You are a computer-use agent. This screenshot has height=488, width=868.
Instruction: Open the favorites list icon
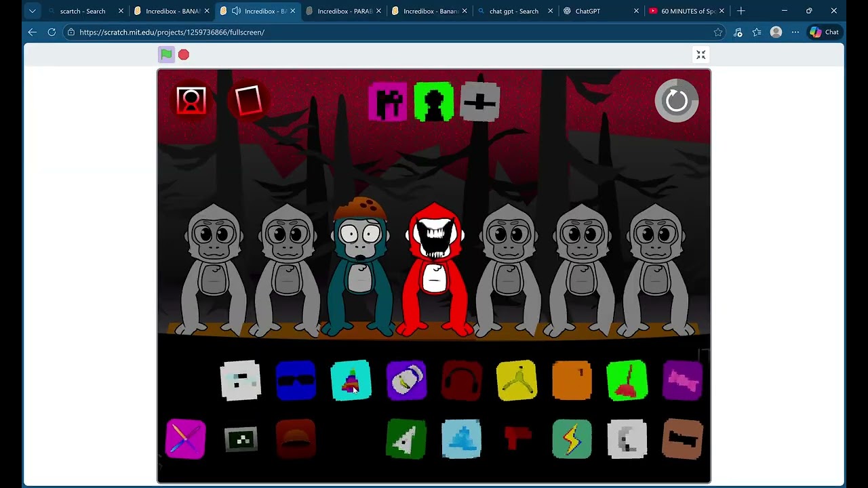coord(757,32)
